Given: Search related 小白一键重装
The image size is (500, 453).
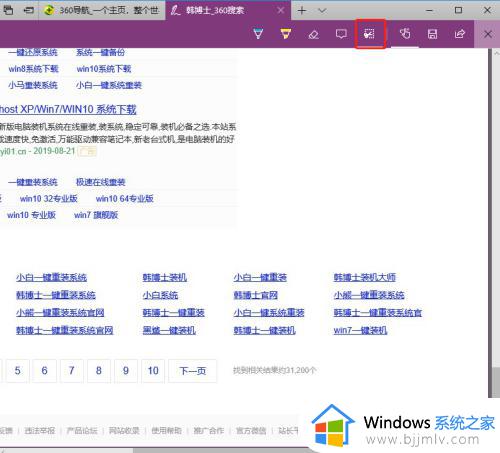Looking at the screenshot, I should tap(260, 277).
